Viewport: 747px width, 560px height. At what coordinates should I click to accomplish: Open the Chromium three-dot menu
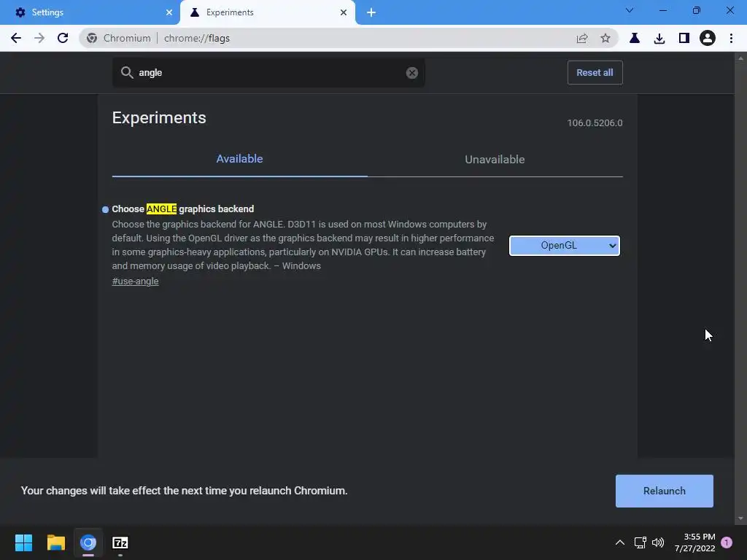point(731,38)
